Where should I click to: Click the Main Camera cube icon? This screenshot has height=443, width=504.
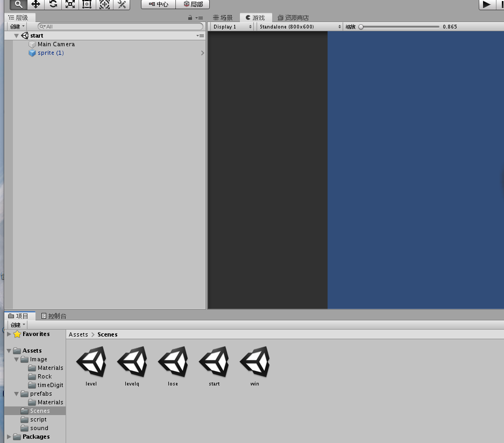coord(32,44)
